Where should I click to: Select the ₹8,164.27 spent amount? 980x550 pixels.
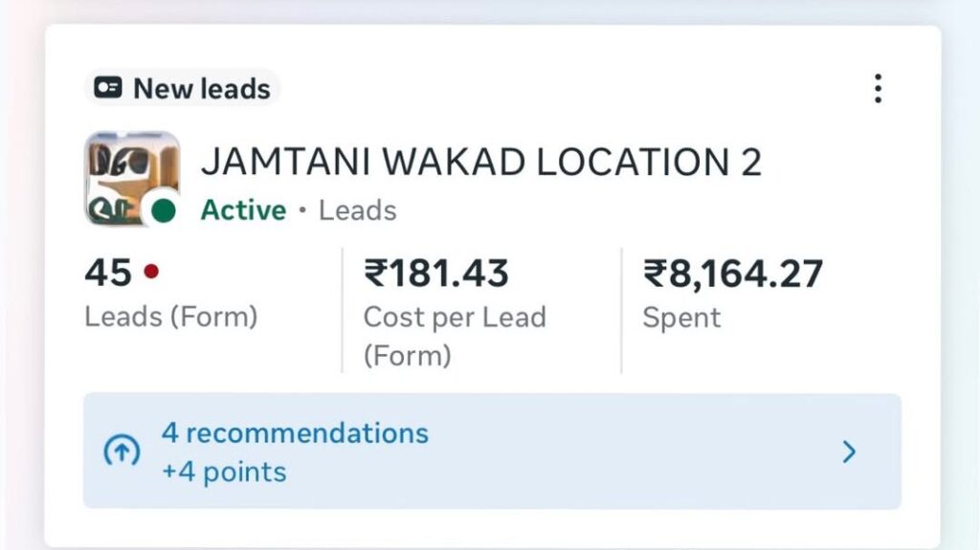point(732,275)
